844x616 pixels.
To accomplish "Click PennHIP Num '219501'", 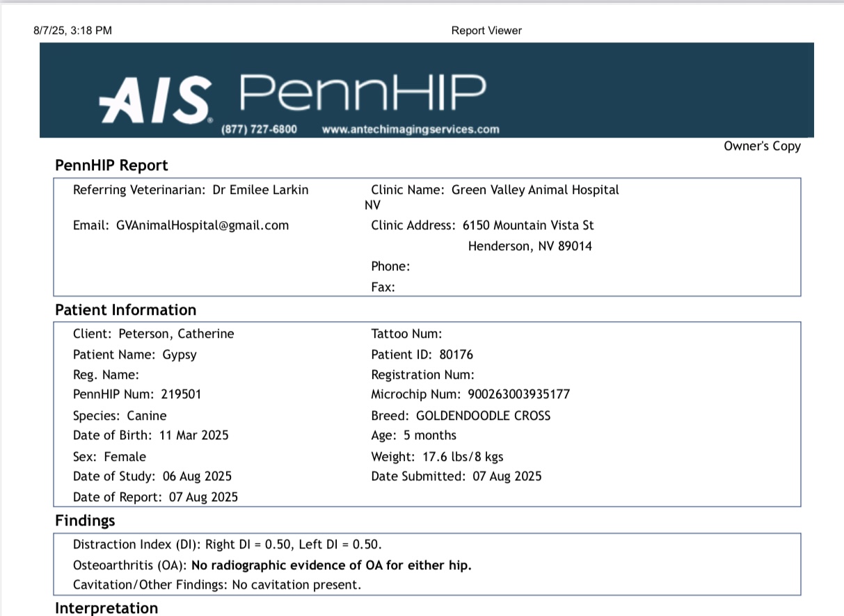I will click(181, 394).
